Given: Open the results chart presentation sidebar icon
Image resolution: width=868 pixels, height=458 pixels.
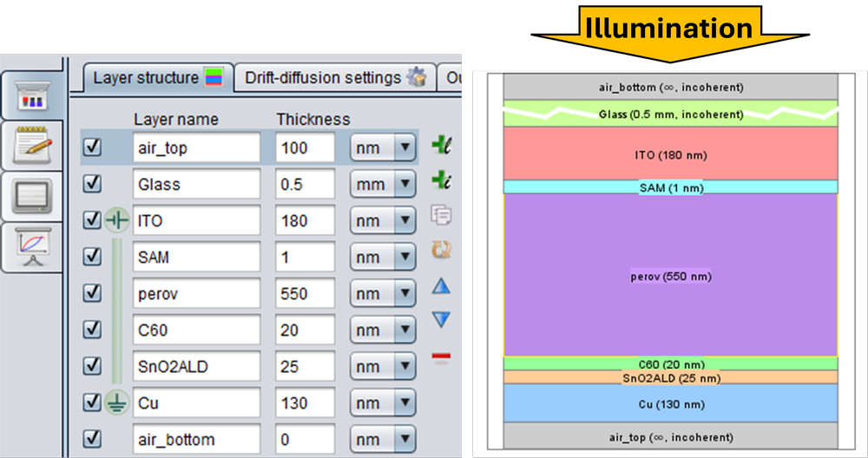Looking at the screenshot, I should pyautogui.click(x=33, y=247).
